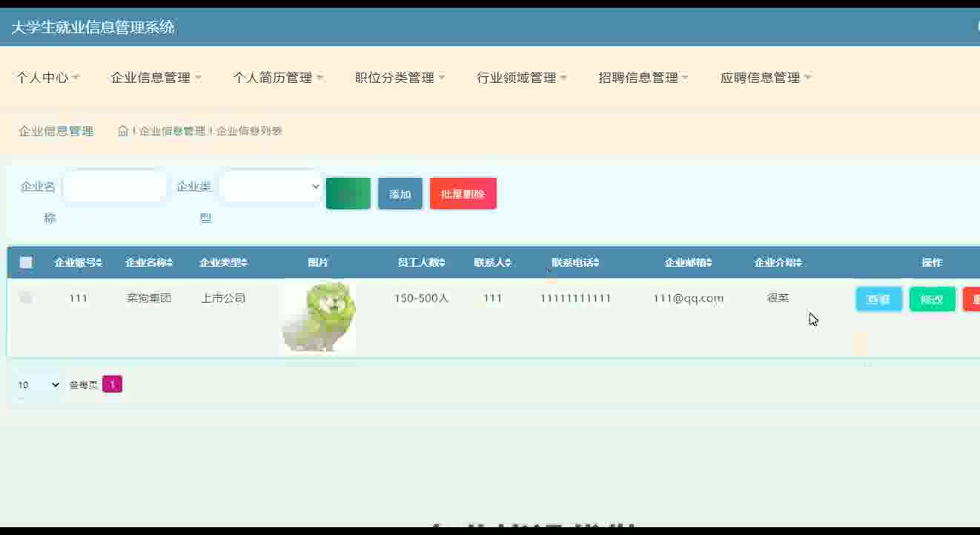This screenshot has width=980, height=535.
Task: Sort by 企业名称 column arrows
Action: click(170, 262)
